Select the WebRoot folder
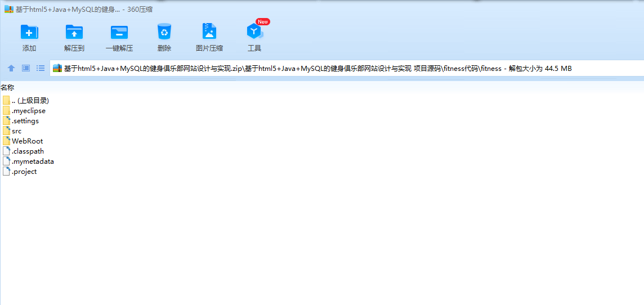644x305 pixels. pyautogui.click(x=23, y=141)
